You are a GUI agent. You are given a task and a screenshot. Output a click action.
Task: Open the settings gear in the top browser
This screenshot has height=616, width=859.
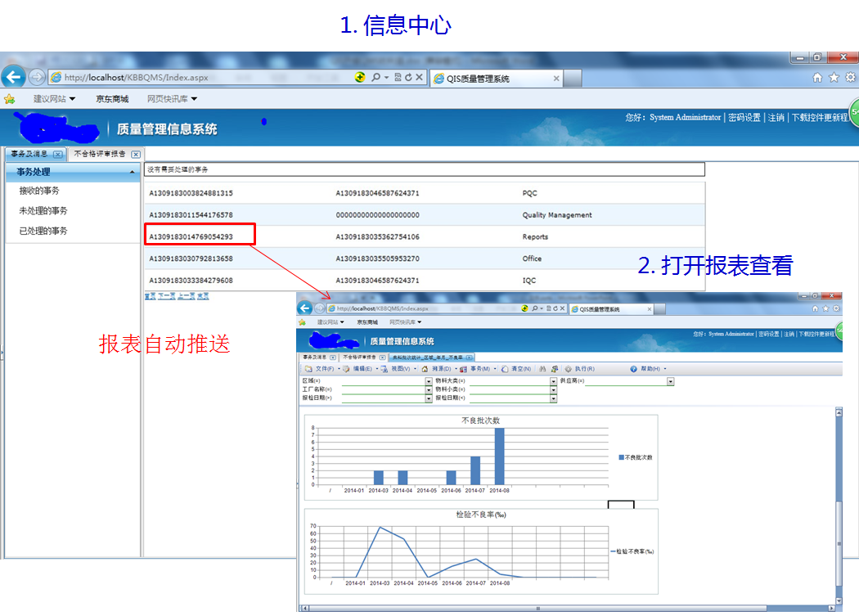tap(850, 78)
